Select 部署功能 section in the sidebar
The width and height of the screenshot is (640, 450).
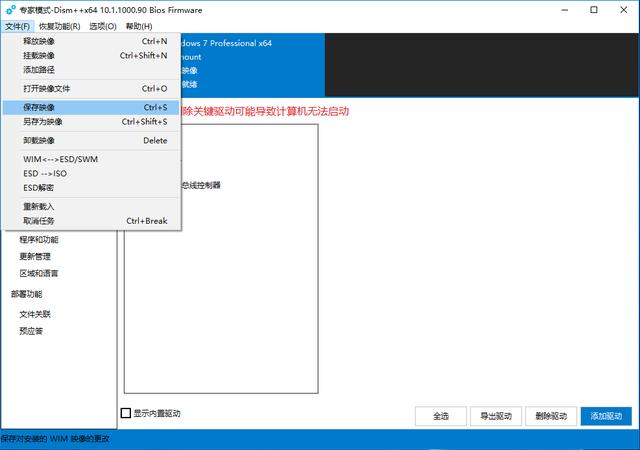coord(27,294)
